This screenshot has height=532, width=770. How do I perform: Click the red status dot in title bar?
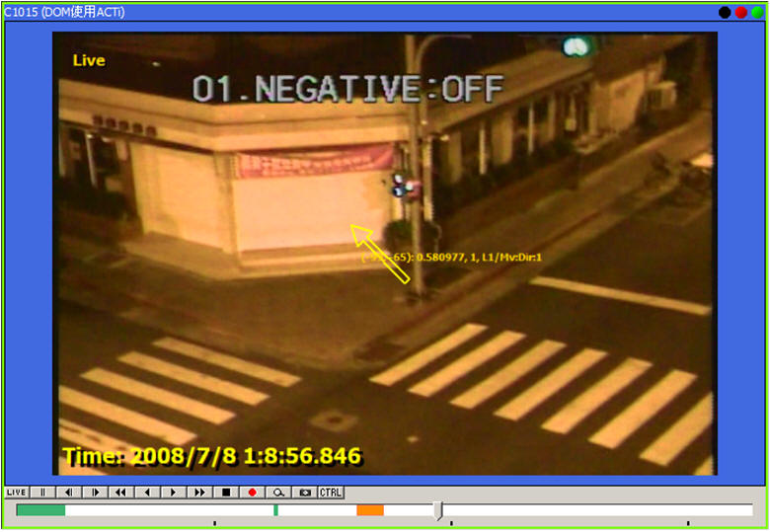pos(740,12)
